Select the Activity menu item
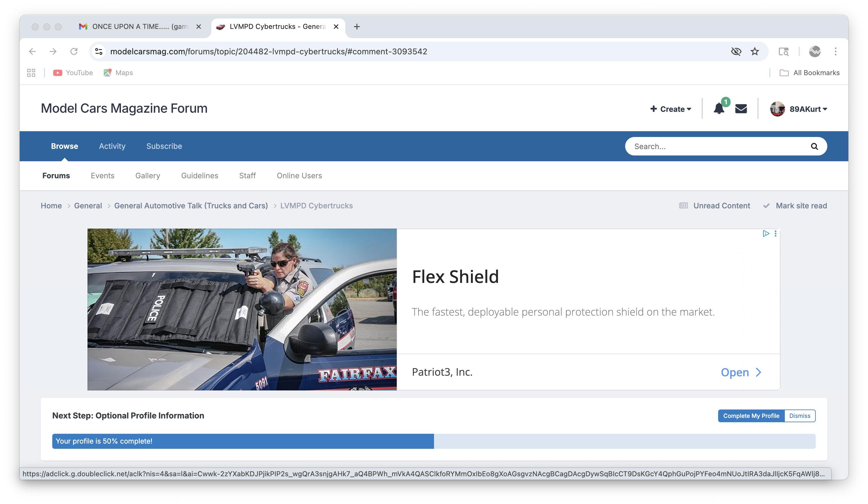 [x=112, y=146]
